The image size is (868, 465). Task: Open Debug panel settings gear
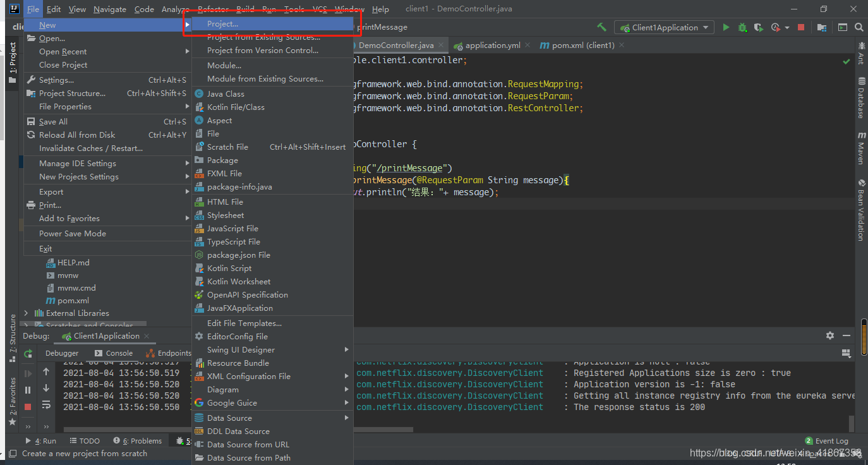click(x=830, y=335)
